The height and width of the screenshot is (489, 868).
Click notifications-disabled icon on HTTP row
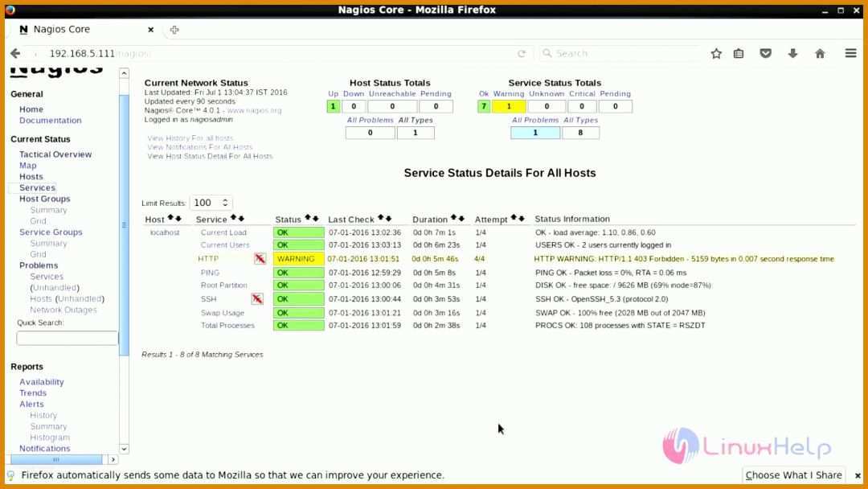click(260, 259)
